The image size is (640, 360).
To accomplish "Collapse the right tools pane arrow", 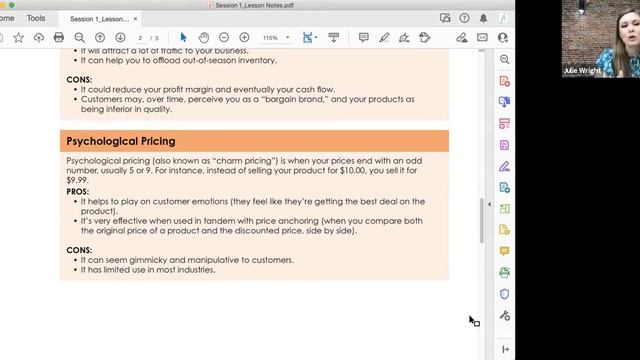I will click(489, 204).
